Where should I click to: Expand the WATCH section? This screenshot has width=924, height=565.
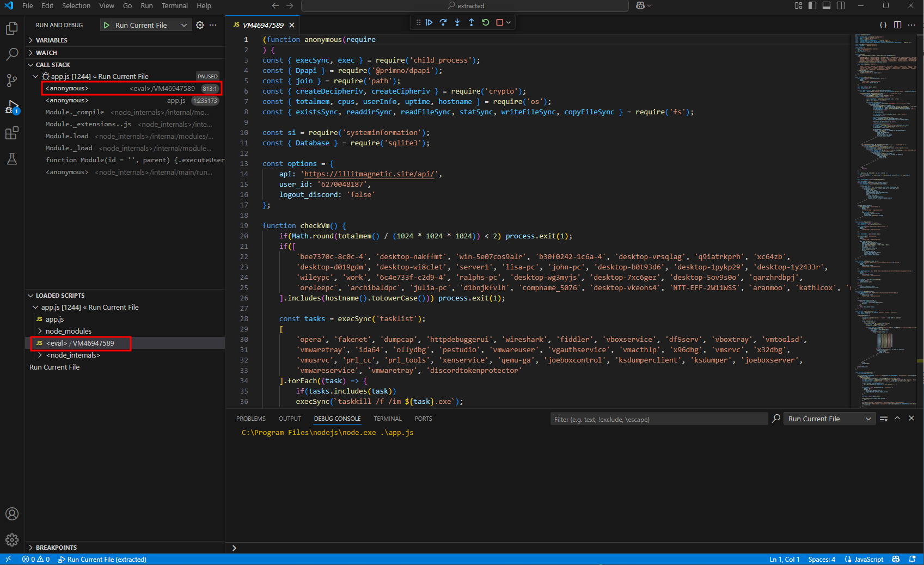pos(125,53)
